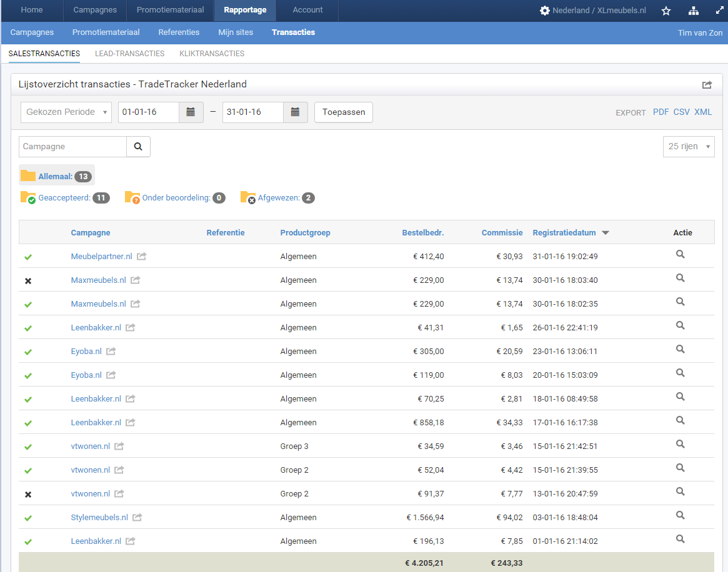Screen dimensions: 728x572
Task: Sort by Referentie column header
Action: pyautogui.click(x=226, y=233)
